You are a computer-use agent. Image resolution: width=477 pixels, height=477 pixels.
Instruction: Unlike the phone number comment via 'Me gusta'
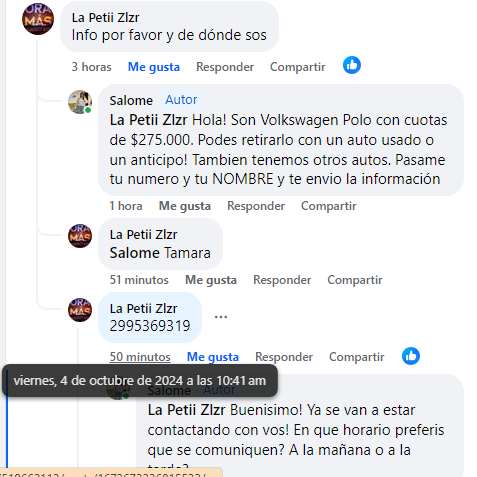213,357
